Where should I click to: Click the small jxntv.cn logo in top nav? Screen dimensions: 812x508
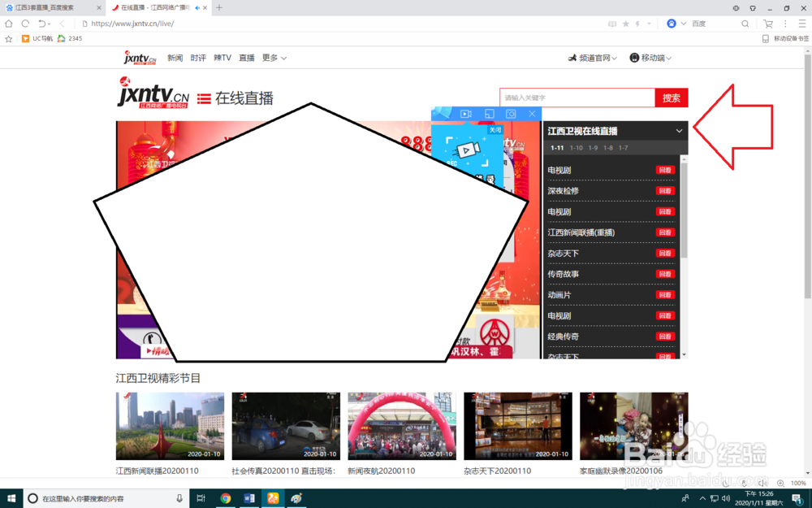click(140, 58)
